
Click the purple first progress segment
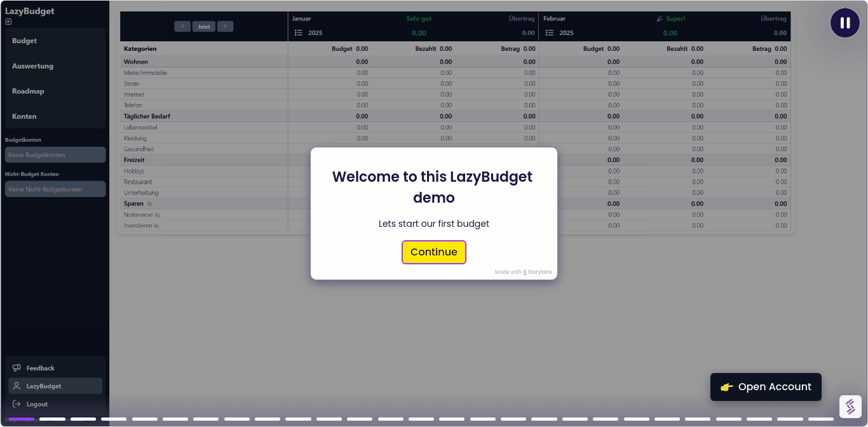click(x=22, y=419)
